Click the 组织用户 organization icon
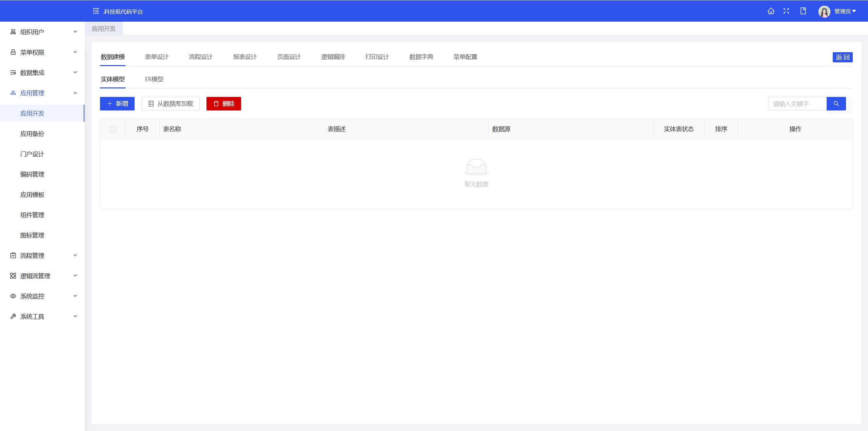 pos(13,32)
